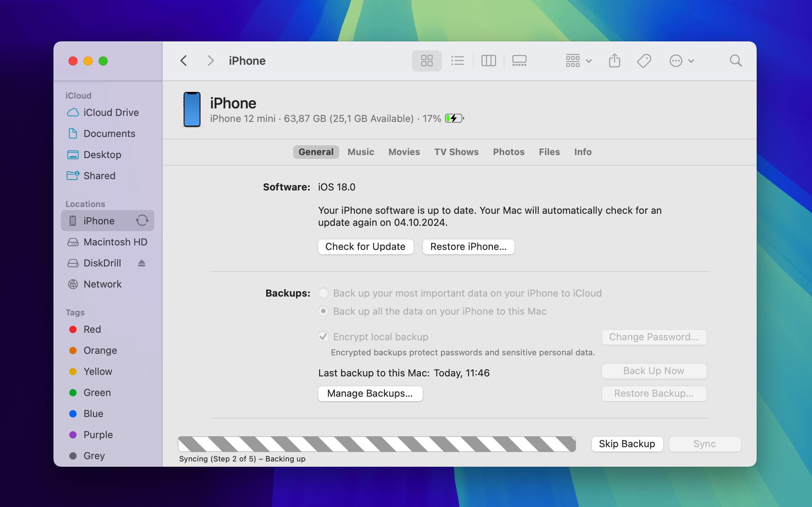Viewport: 812px width, 507px height.
Task: Click the grid view icon
Action: [426, 61]
